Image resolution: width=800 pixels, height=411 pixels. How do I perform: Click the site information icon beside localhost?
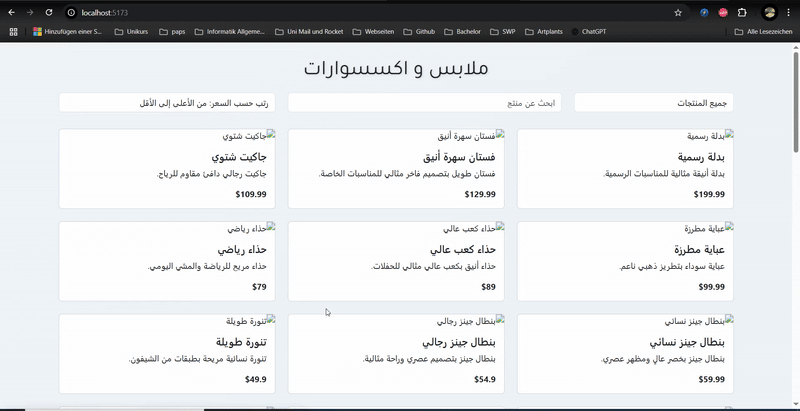[72, 12]
